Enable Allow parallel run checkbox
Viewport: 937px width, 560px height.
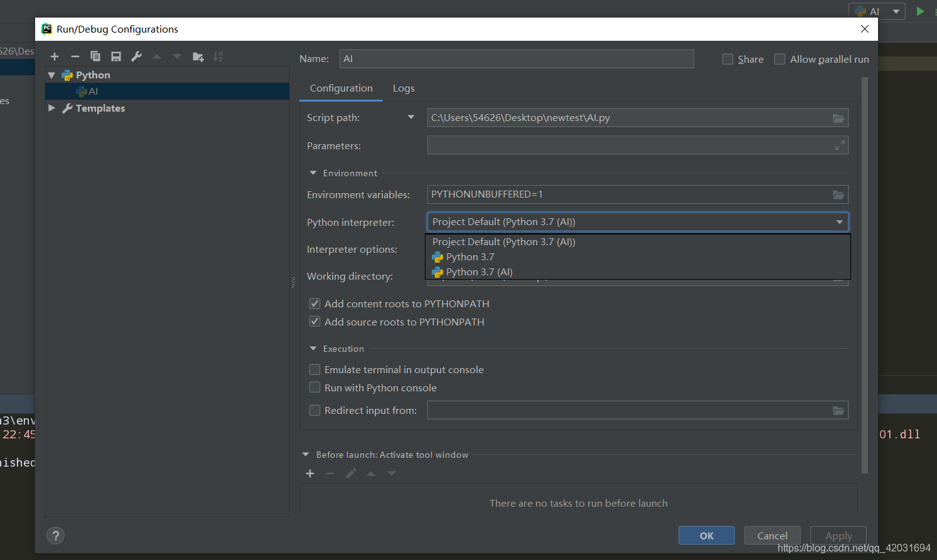click(779, 59)
